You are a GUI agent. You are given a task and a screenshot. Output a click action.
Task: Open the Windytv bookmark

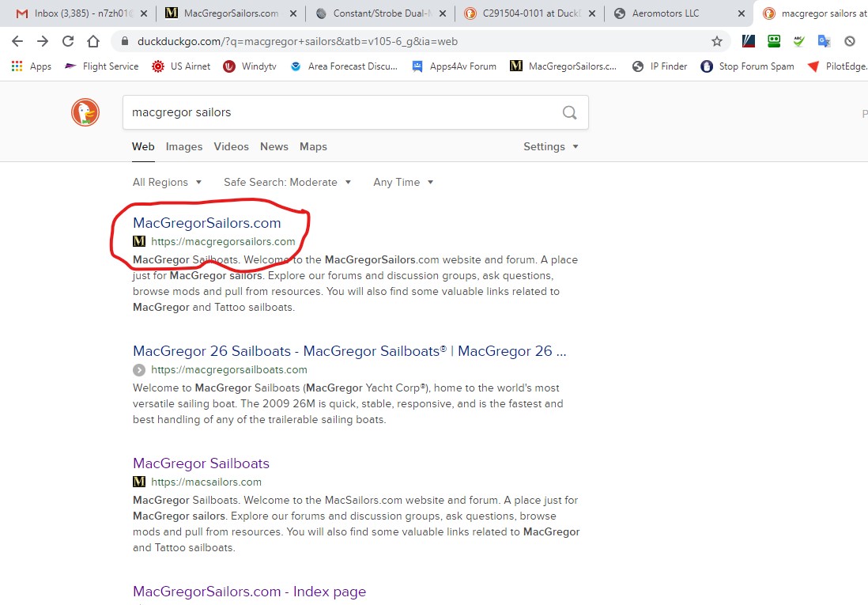coord(250,66)
